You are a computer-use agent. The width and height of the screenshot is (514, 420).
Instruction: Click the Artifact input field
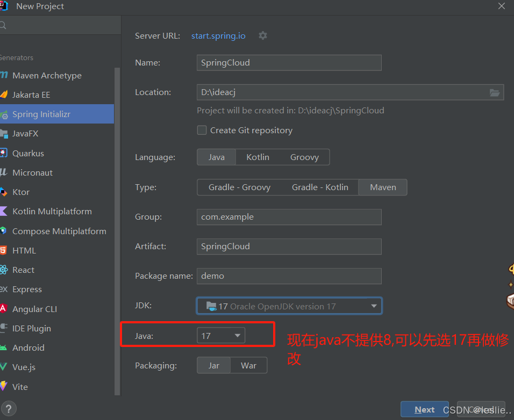pyautogui.click(x=289, y=246)
